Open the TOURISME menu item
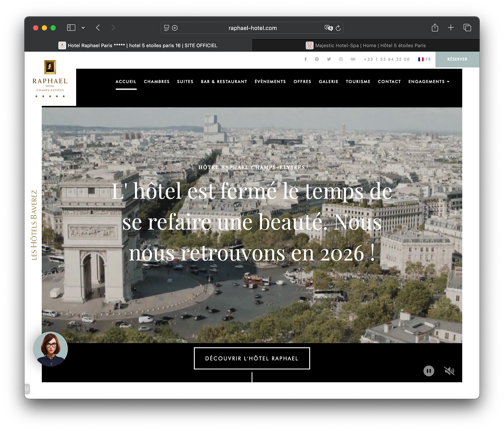The height and width of the screenshot is (431, 504). pos(358,82)
